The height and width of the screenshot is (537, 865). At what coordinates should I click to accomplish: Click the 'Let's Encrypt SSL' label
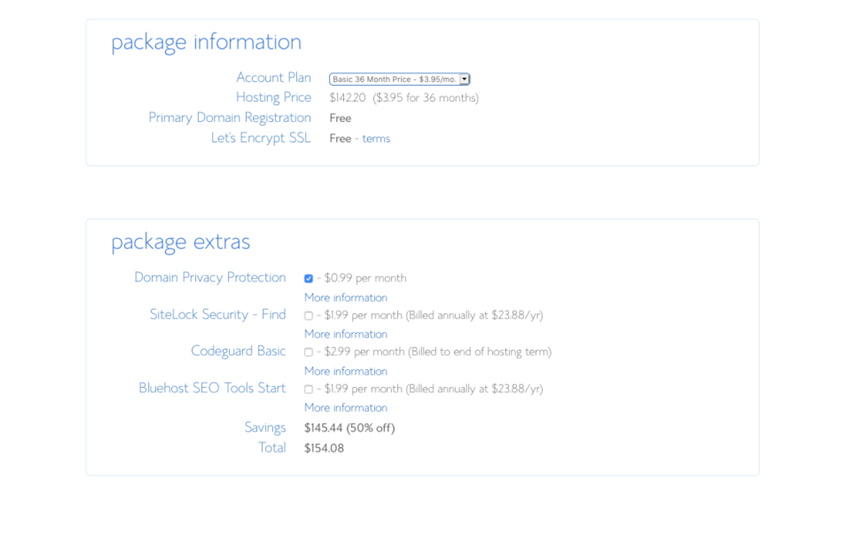[x=261, y=138]
